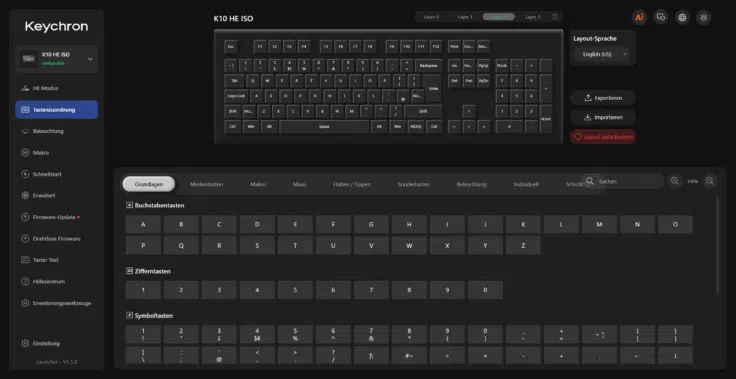Open Hilfezentrum in sidebar
Image resolution: width=736 pixels, height=379 pixels.
(x=57, y=282)
